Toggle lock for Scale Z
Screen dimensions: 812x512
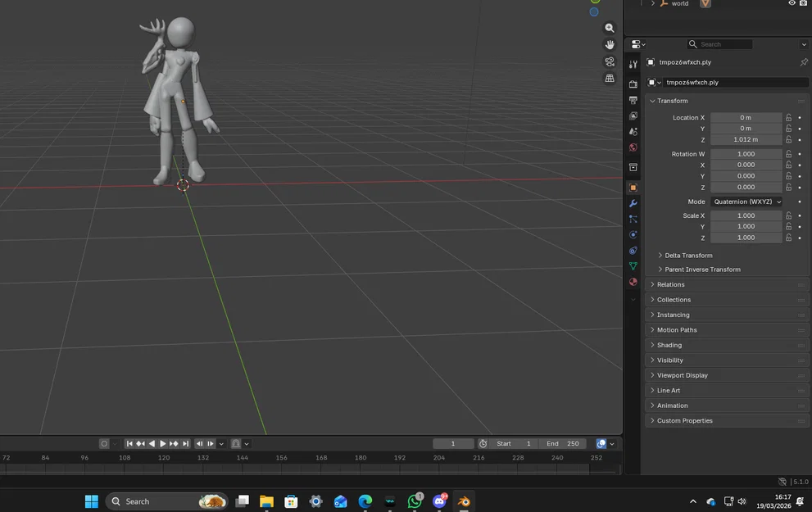[x=789, y=238]
